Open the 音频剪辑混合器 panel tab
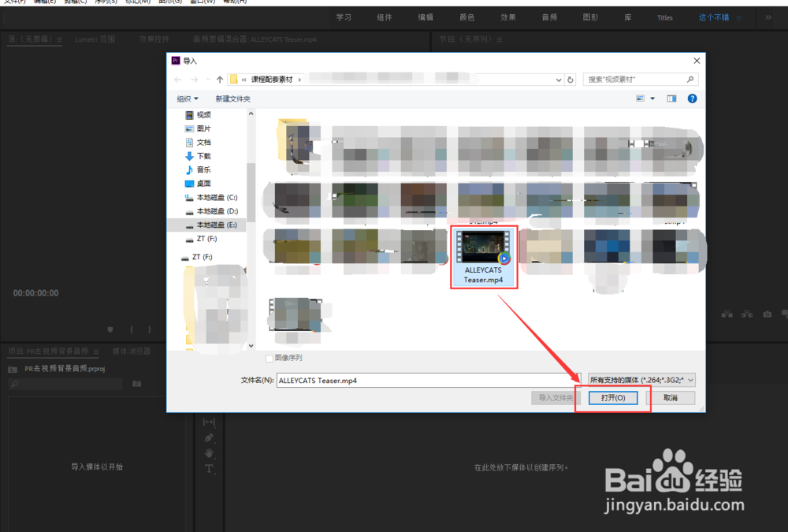Image resolution: width=788 pixels, height=532 pixels. point(255,39)
